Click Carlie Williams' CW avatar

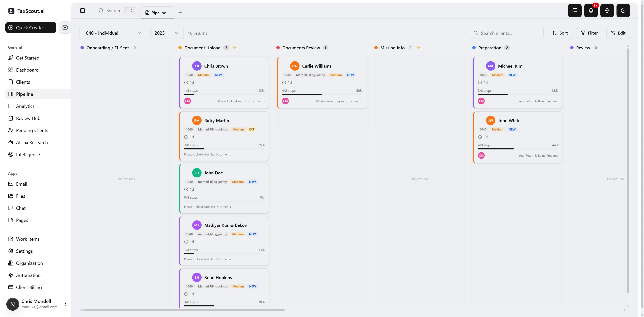(295, 66)
